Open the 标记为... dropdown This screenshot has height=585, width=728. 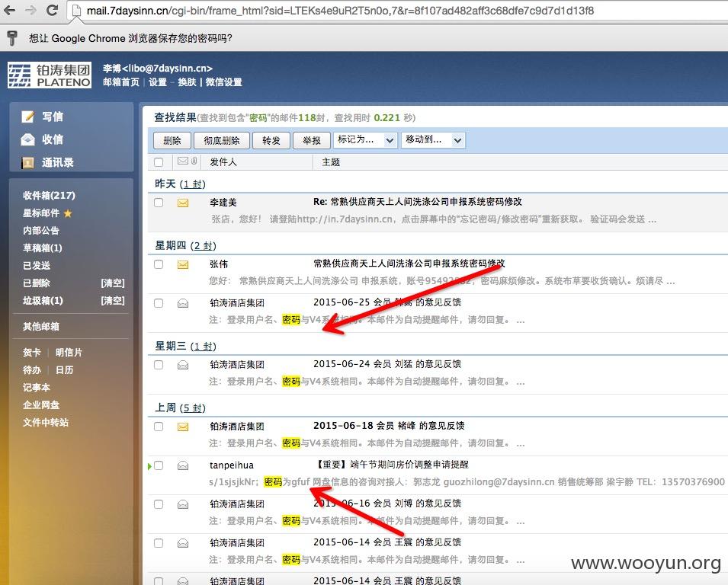(x=365, y=139)
